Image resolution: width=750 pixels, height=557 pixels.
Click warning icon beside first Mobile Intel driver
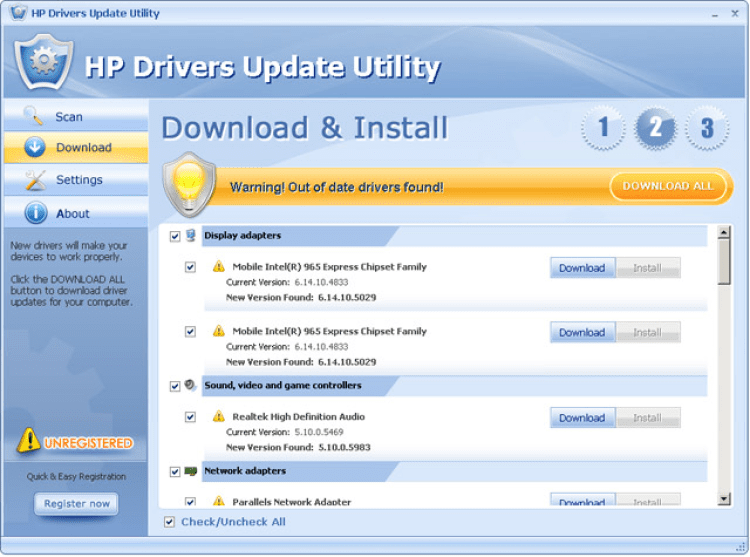[x=219, y=266]
